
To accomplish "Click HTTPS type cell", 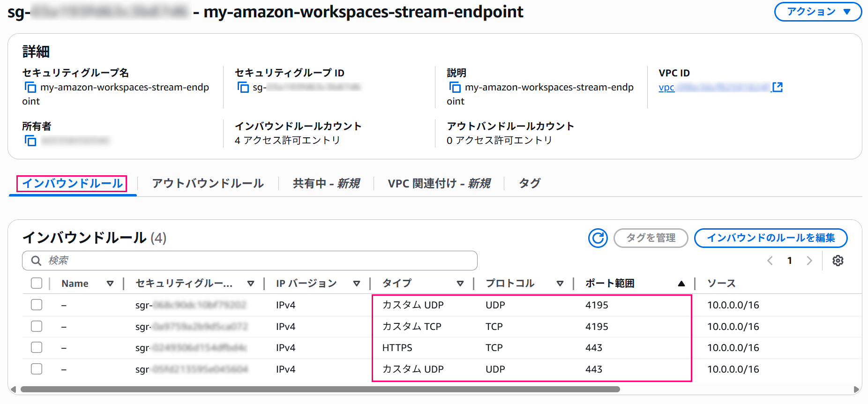I will click(x=397, y=348).
